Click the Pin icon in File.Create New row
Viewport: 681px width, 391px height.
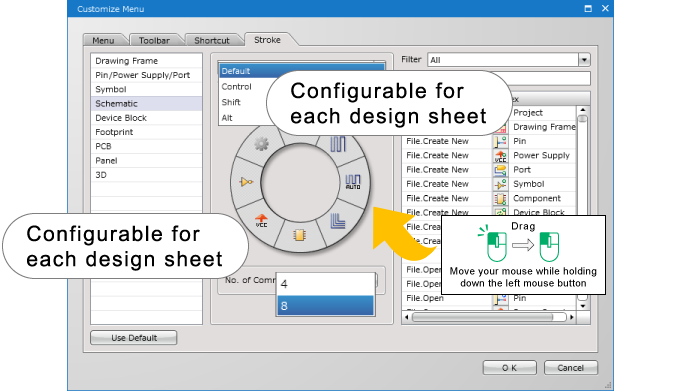(x=500, y=141)
